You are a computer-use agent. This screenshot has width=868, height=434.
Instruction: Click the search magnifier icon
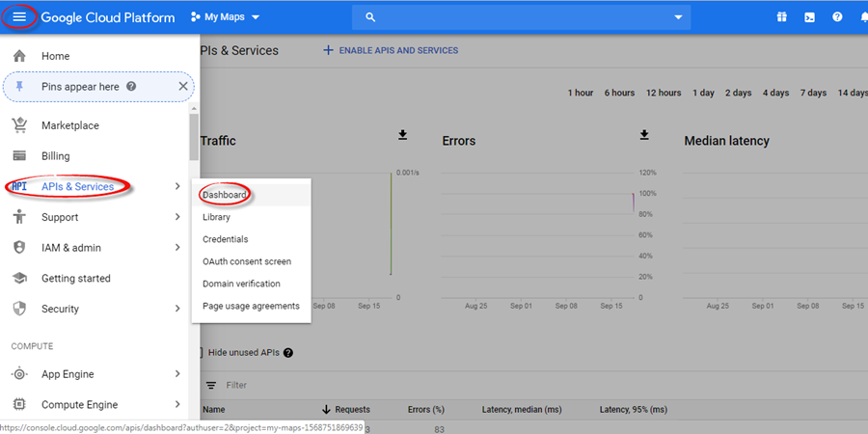[x=371, y=17]
